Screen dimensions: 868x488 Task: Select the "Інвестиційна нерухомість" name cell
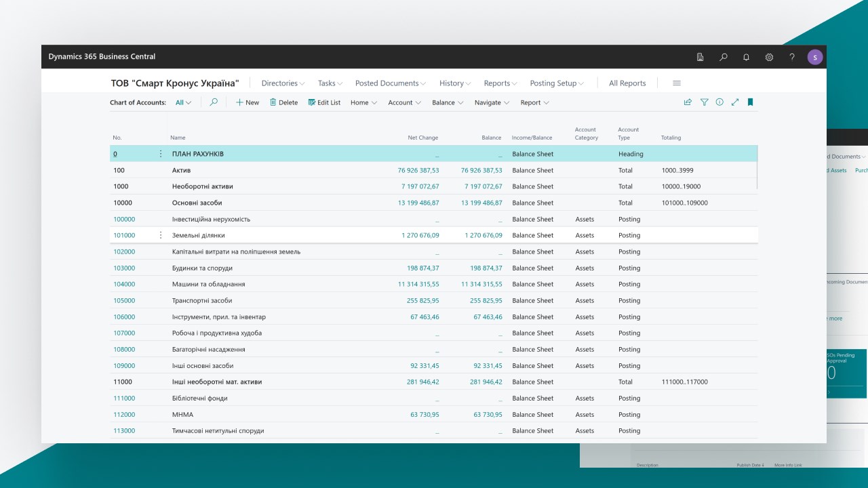coord(211,219)
